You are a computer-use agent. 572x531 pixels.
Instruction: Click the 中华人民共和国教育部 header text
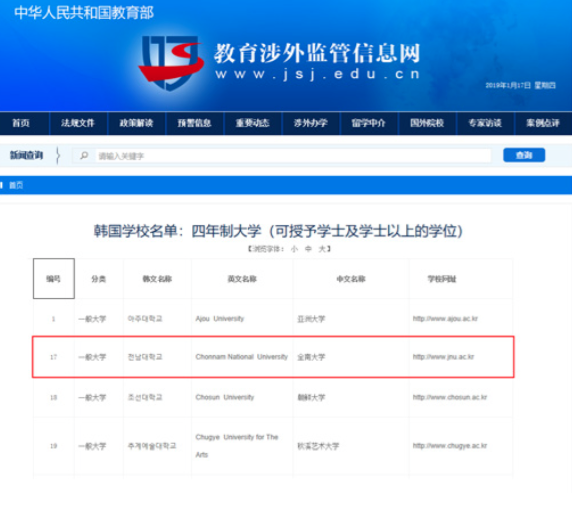click(x=84, y=13)
